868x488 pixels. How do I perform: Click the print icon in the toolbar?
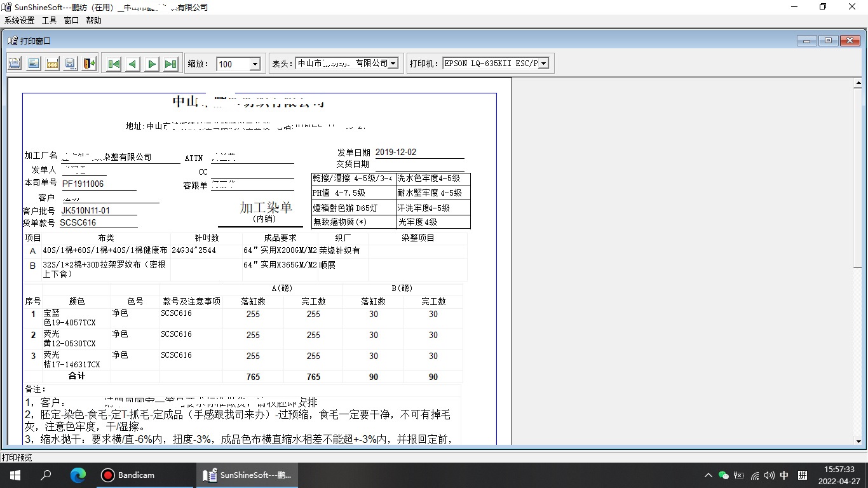[15, 64]
